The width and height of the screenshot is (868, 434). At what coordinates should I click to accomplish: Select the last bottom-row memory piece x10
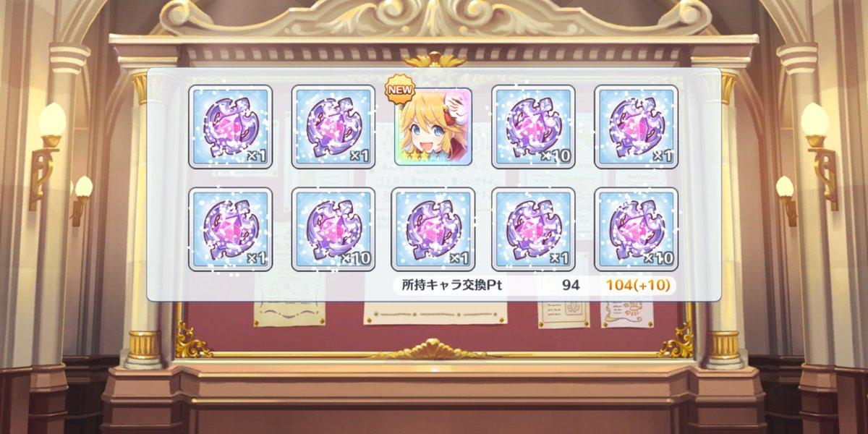(x=636, y=229)
